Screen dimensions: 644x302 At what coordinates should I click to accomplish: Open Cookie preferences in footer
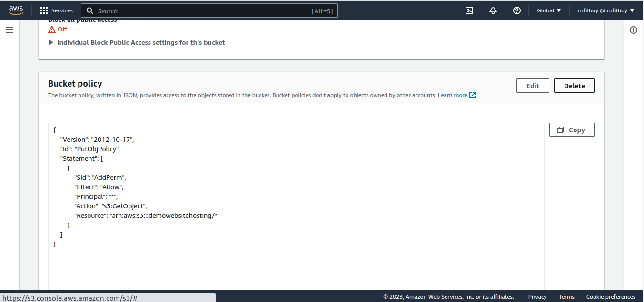tap(611, 297)
